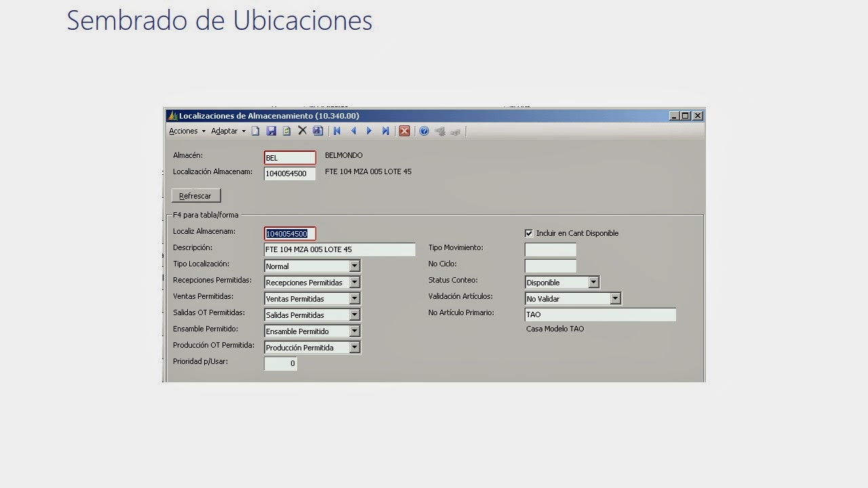Open the Status Conteo dropdown

[593, 282]
